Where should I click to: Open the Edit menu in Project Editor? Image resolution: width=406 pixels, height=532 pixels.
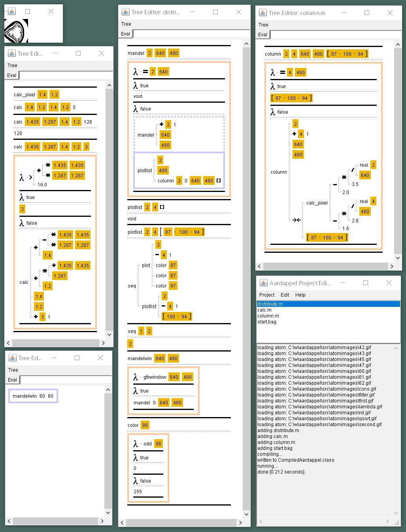[285, 295]
